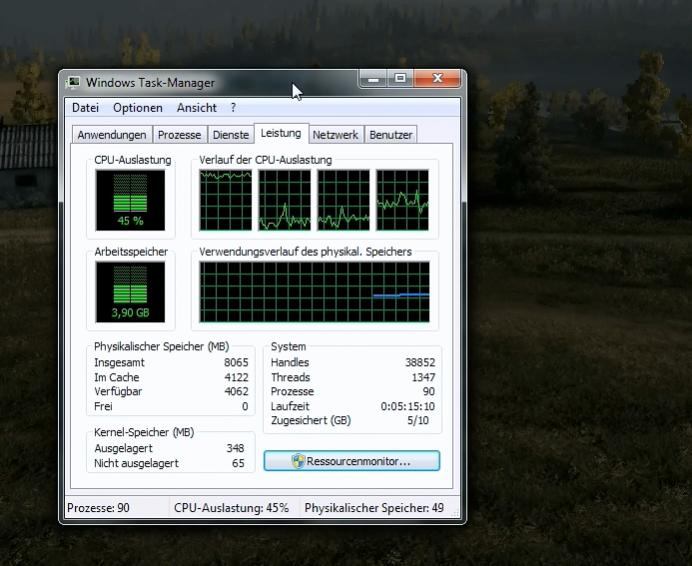Viewport: 692px width, 566px height.
Task: Switch to the Netzwerk tab
Action: tap(335, 135)
